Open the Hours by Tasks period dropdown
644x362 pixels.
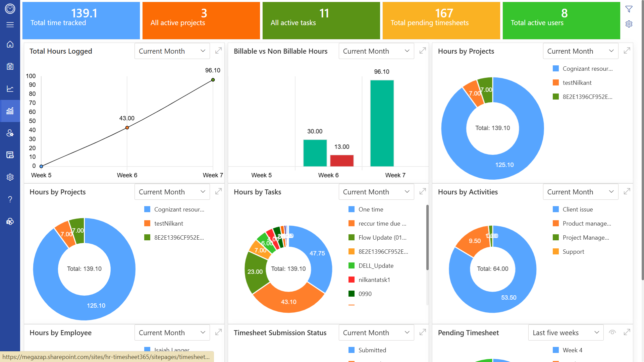(x=376, y=192)
